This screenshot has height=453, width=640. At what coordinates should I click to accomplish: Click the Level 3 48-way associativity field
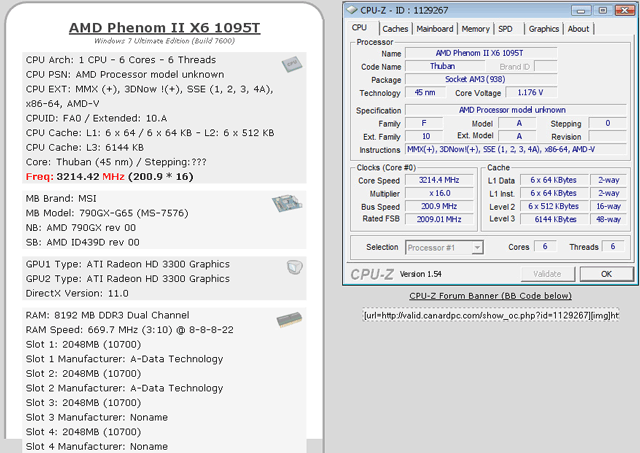pos(608,219)
